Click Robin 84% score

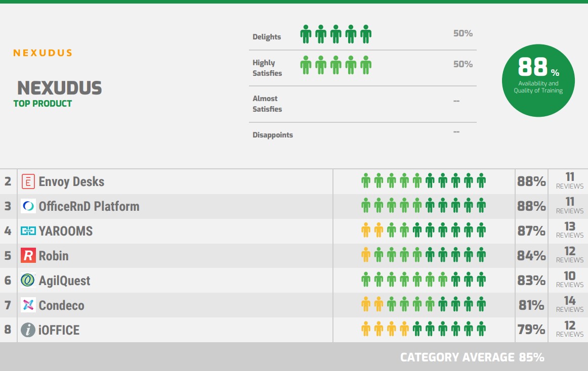[x=531, y=256]
